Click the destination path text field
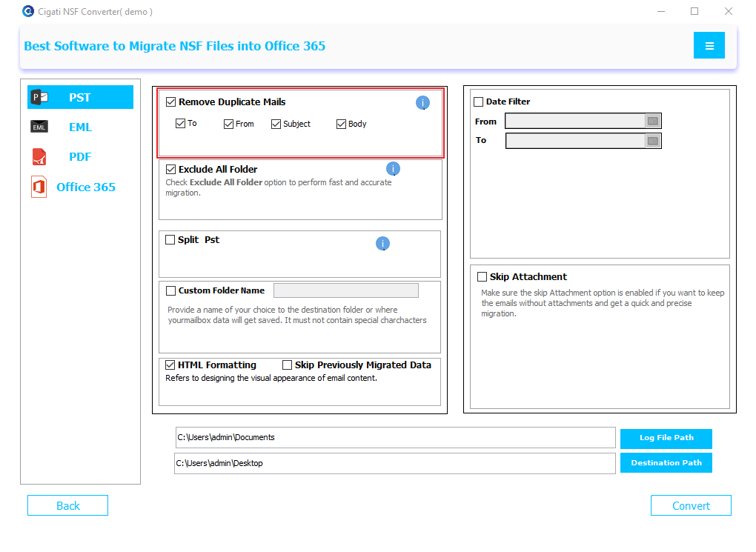Image resolution: width=756 pixels, height=552 pixels. 395,463
